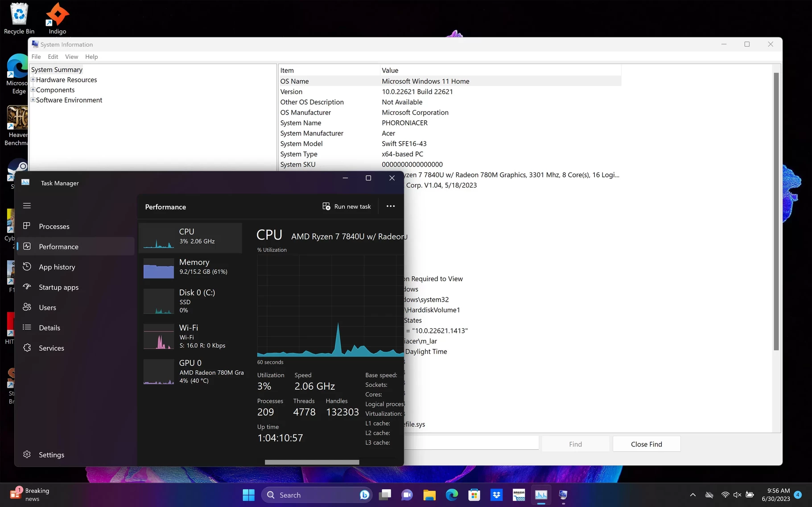
Task: Open the Windows Start menu
Action: (248, 495)
